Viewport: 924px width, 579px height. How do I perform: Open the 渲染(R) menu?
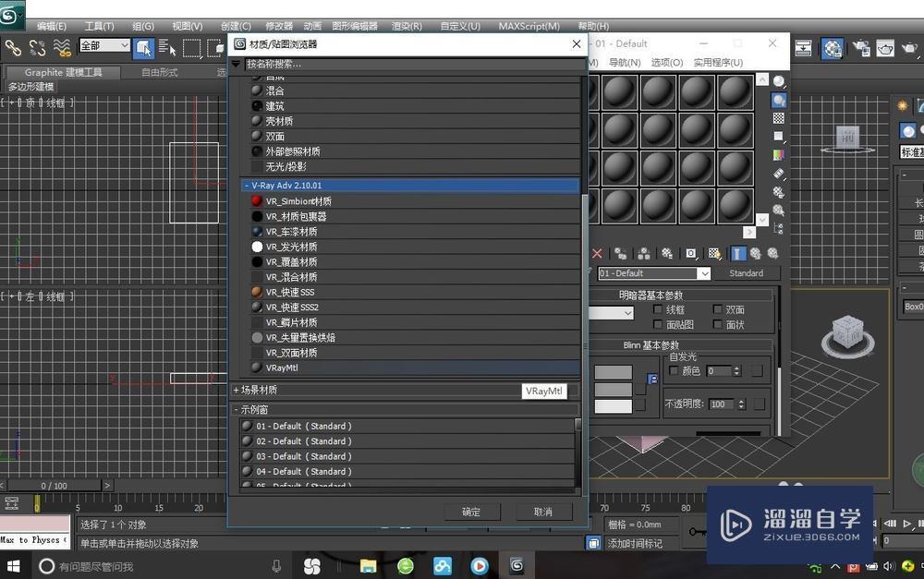[x=405, y=26]
